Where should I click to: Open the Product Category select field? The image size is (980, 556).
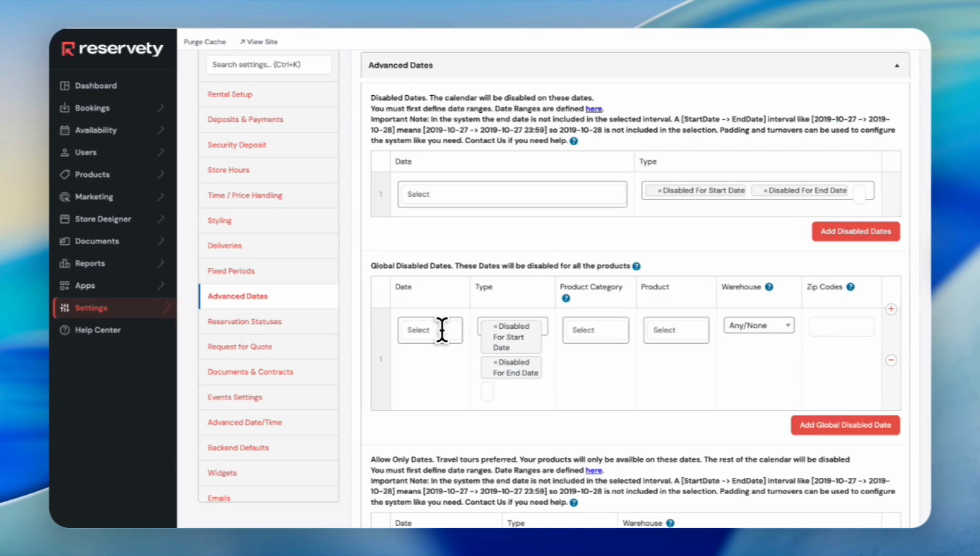coord(595,330)
